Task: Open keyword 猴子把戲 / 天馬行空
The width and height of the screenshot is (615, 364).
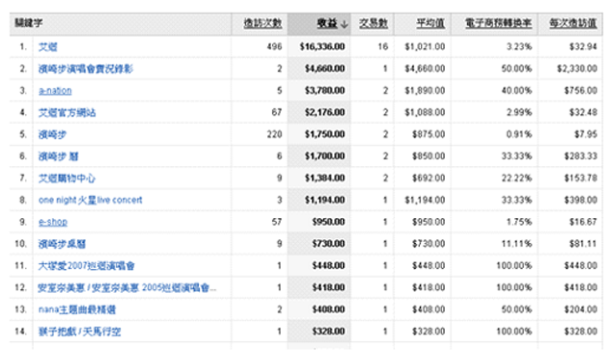Action: coord(80,332)
